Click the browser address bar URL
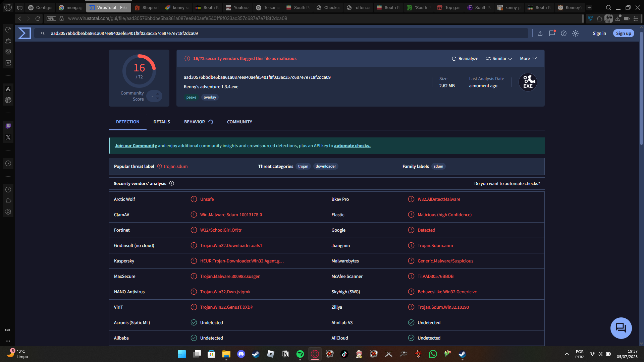 177,18
